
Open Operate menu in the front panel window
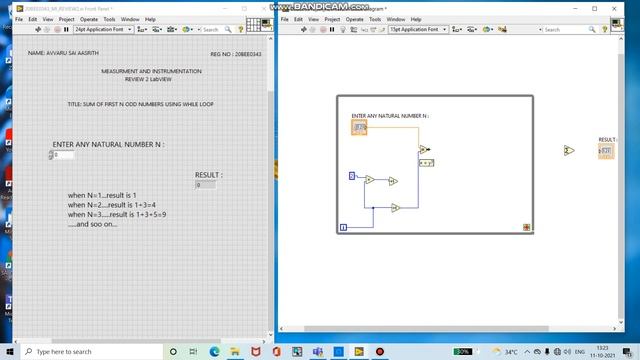click(x=89, y=19)
